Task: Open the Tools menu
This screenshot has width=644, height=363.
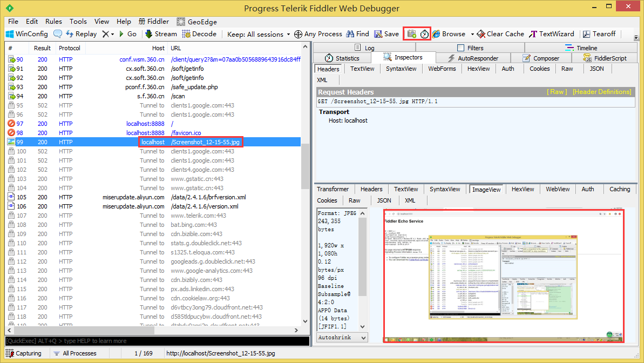Action: point(78,22)
